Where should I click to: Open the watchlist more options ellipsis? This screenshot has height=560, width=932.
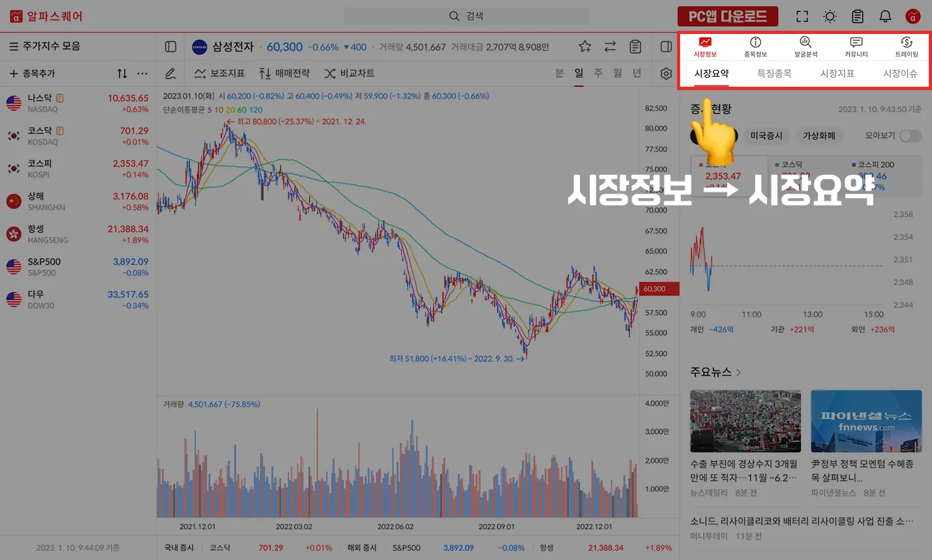point(143,74)
